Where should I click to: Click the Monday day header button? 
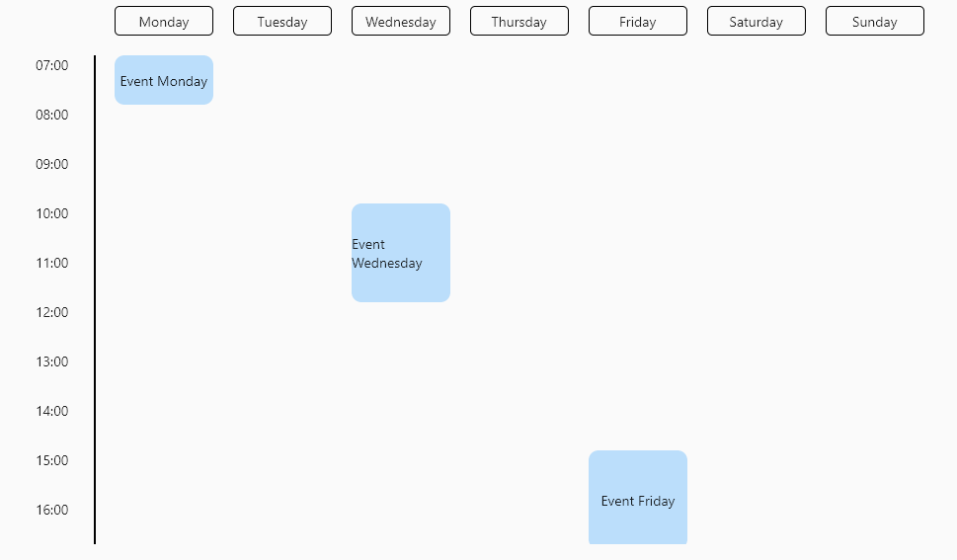click(x=164, y=22)
